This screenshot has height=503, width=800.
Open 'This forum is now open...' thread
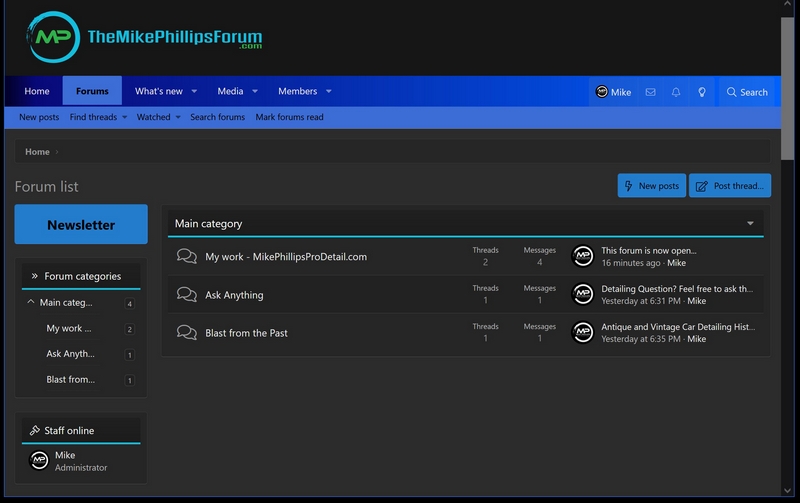click(648, 250)
